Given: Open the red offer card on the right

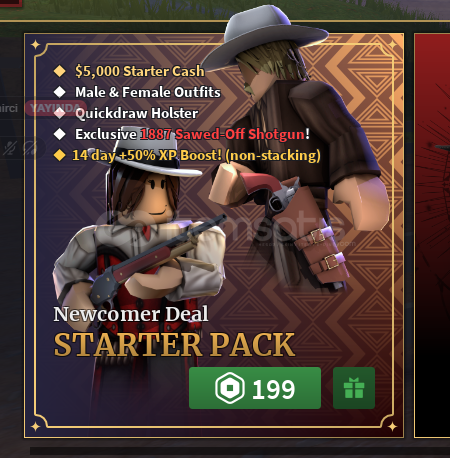Looking at the screenshot, I should pos(432,235).
